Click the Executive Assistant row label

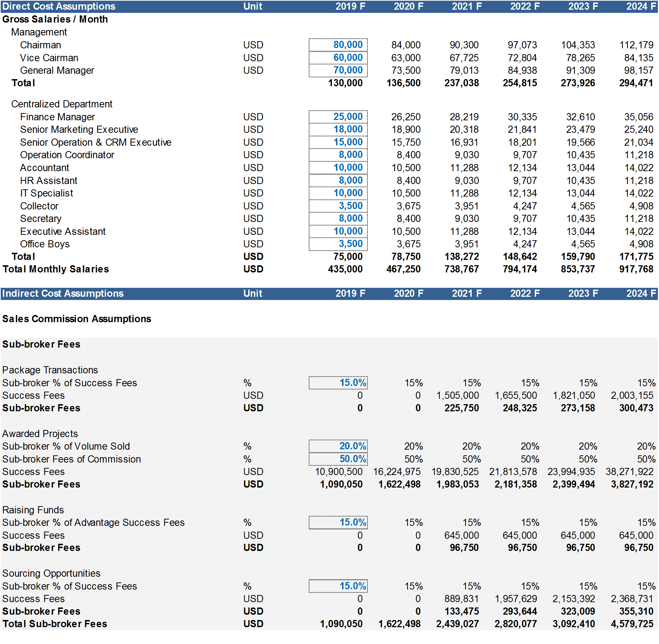coord(63,232)
